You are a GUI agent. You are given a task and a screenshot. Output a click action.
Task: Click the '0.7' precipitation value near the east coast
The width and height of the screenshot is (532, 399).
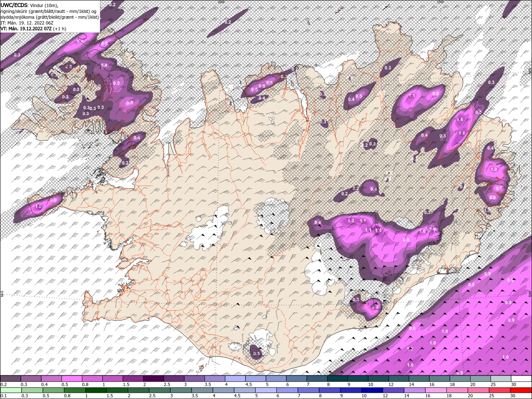[x=498, y=189]
